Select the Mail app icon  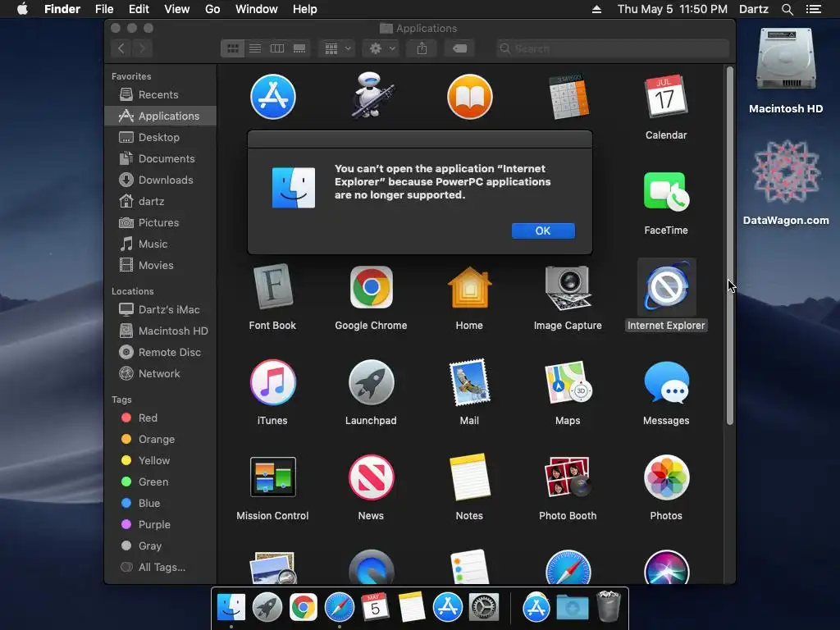pyautogui.click(x=470, y=382)
